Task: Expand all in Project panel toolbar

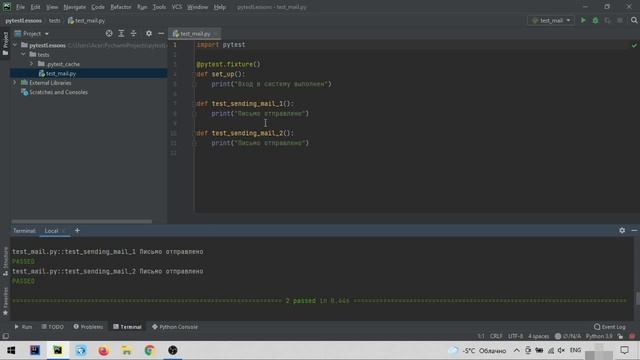Action: pos(121,33)
